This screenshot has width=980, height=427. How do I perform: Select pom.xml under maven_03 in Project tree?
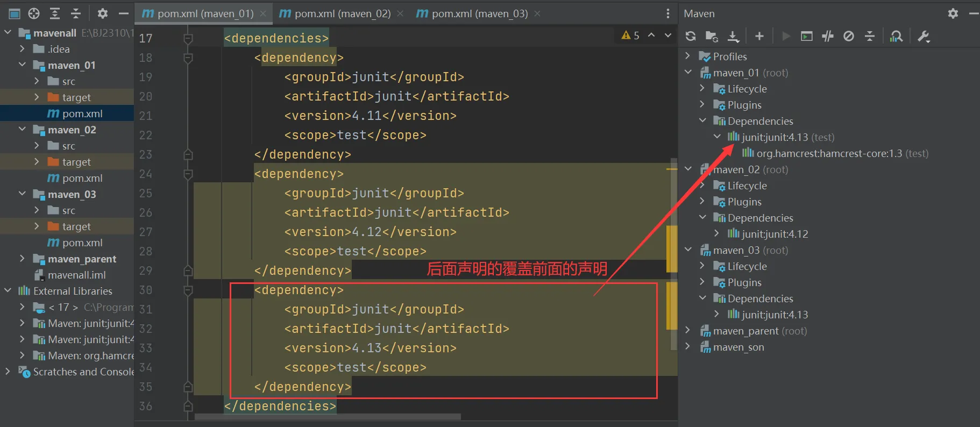pyautogui.click(x=75, y=243)
